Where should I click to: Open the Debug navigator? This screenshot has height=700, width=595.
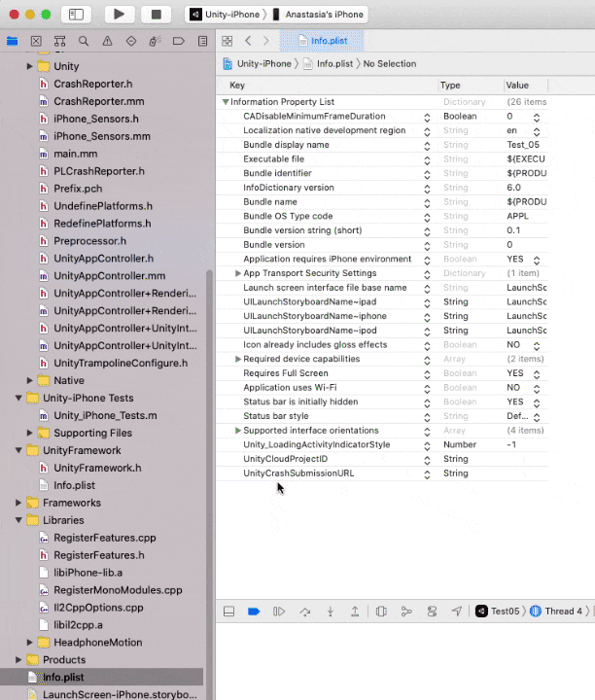tap(155, 41)
